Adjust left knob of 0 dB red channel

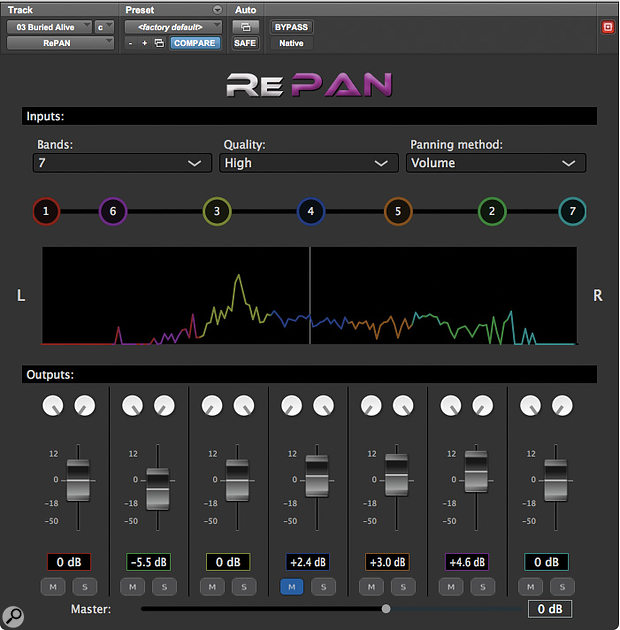click(x=53, y=405)
